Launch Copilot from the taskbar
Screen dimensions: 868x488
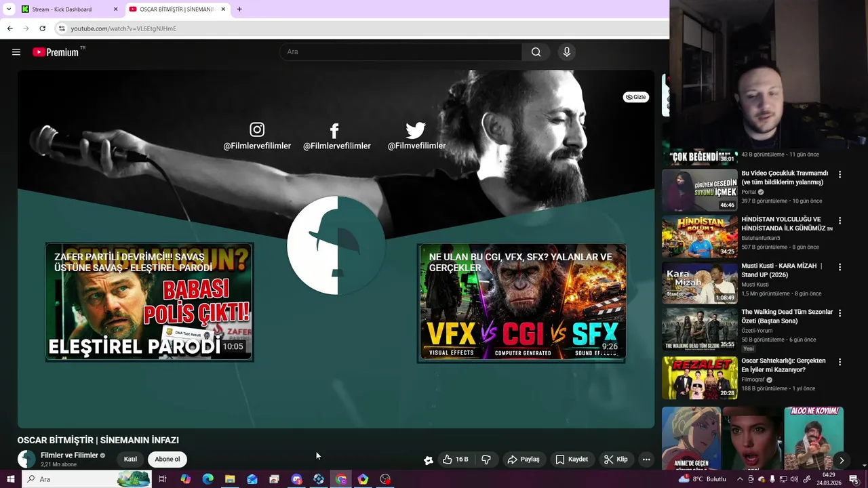186,479
